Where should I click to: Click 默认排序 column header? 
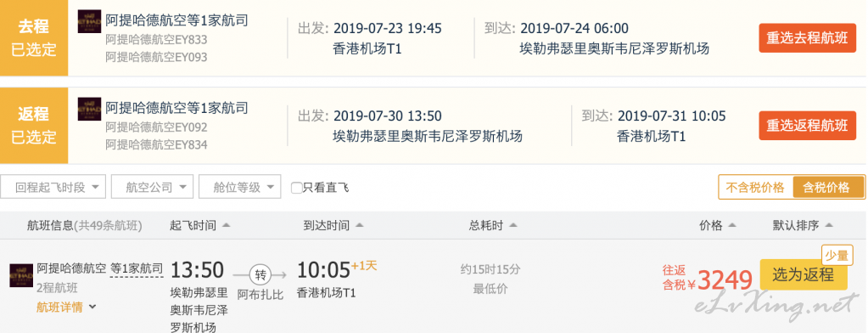click(803, 225)
